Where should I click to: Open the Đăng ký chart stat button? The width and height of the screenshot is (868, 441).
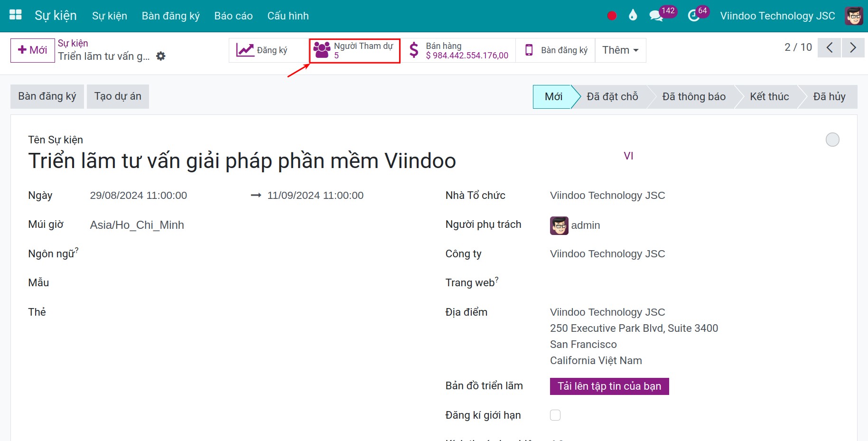click(x=269, y=50)
